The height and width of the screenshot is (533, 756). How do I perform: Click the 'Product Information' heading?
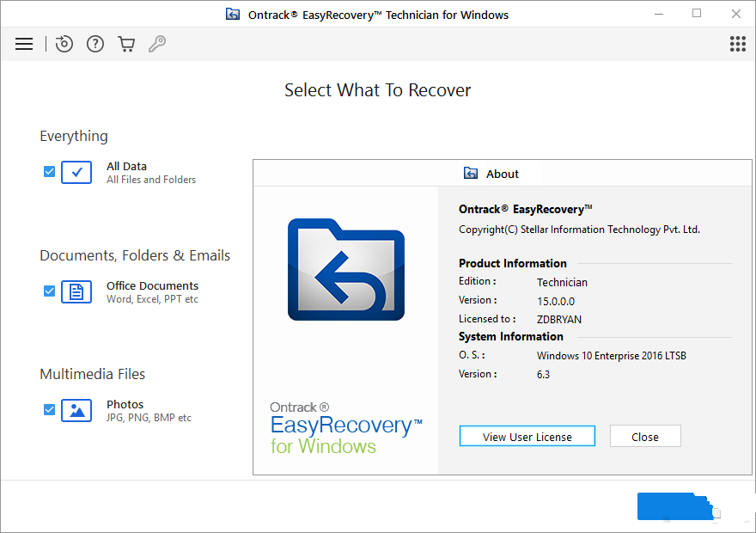513,263
